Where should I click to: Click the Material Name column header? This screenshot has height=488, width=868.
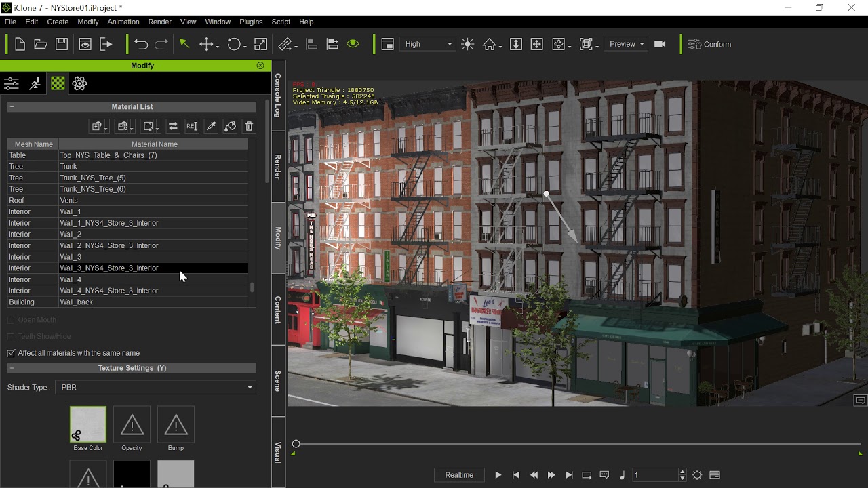pos(154,144)
